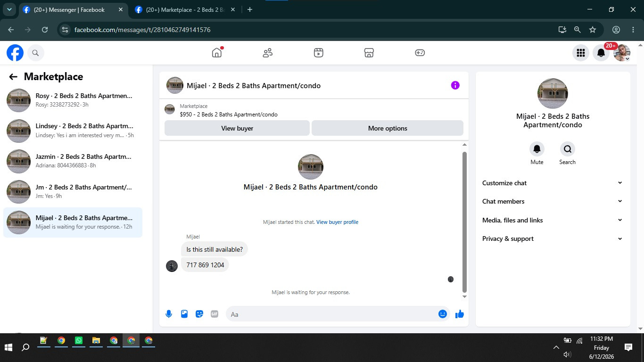Open the notifications bell with 20+ badge
Screen dimensions: 644x362
(x=601, y=53)
